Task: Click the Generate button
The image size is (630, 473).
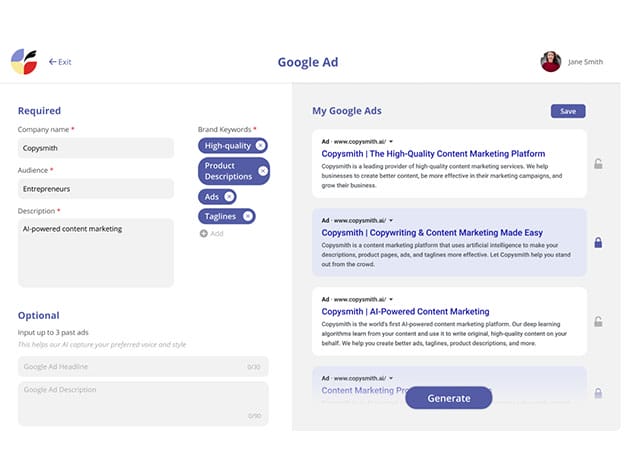Action: click(448, 398)
